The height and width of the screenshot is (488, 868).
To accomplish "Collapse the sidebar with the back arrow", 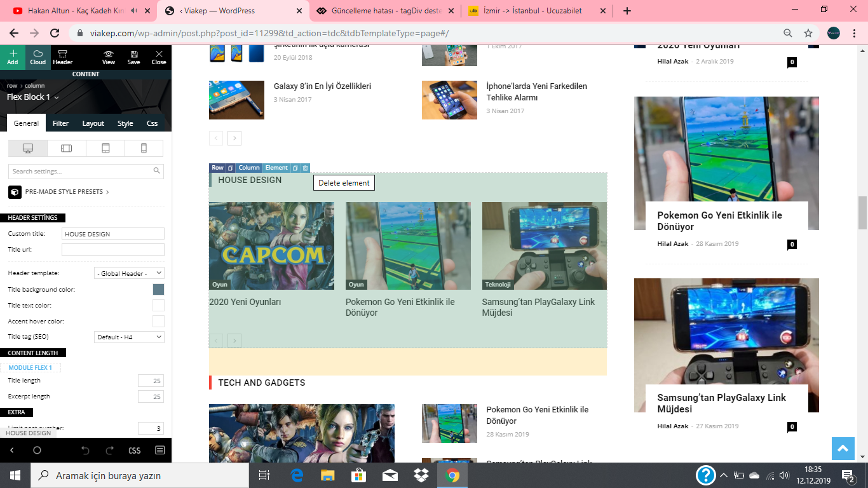I will 11,450.
